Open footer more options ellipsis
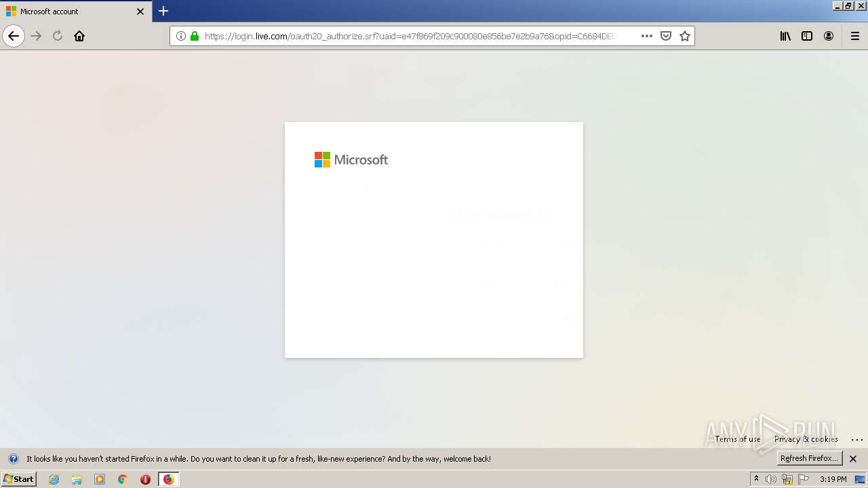868x488 pixels. tap(857, 440)
